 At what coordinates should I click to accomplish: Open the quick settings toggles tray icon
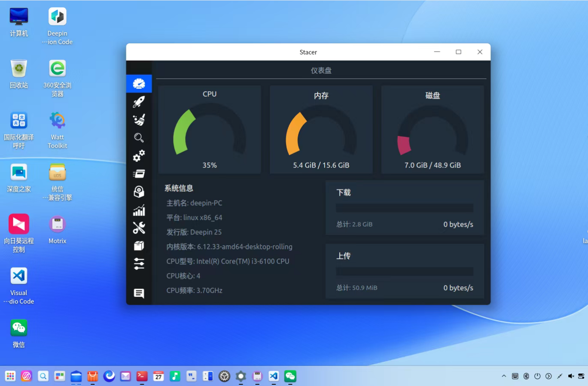click(x=581, y=376)
